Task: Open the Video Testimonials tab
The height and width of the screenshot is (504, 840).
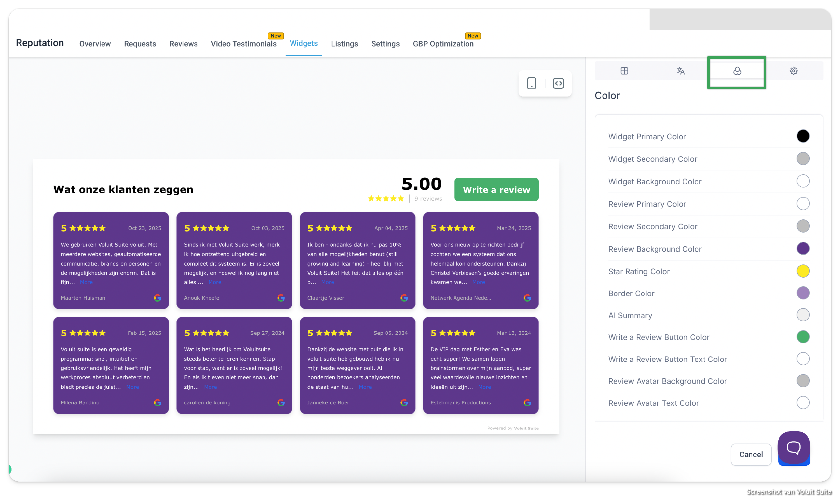Action: click(243, 44)
